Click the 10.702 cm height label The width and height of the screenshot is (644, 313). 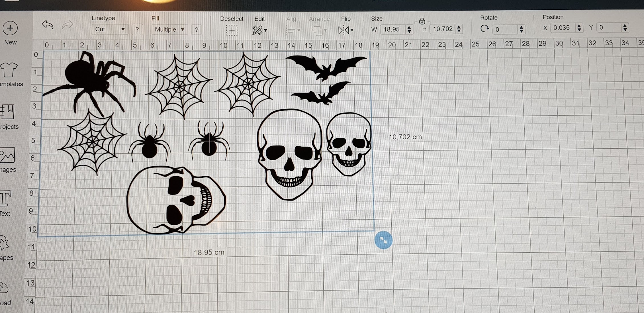pos(405,137)
